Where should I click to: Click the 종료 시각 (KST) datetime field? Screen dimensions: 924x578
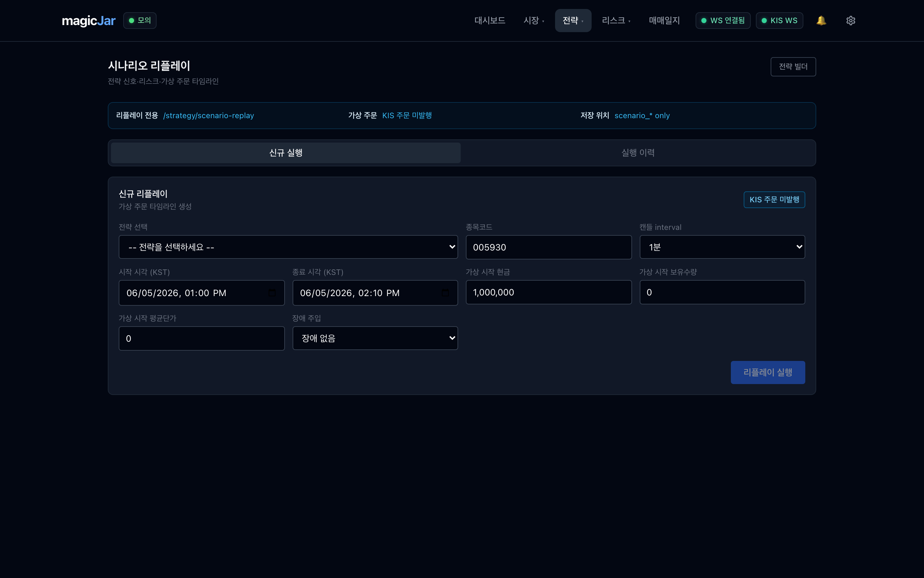coord(375,293)
